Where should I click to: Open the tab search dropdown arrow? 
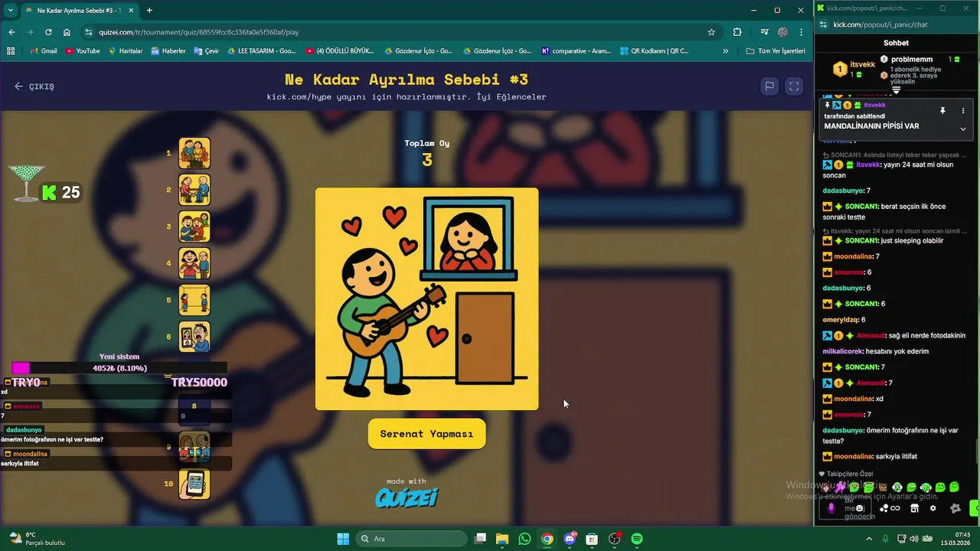click(10, 10)
